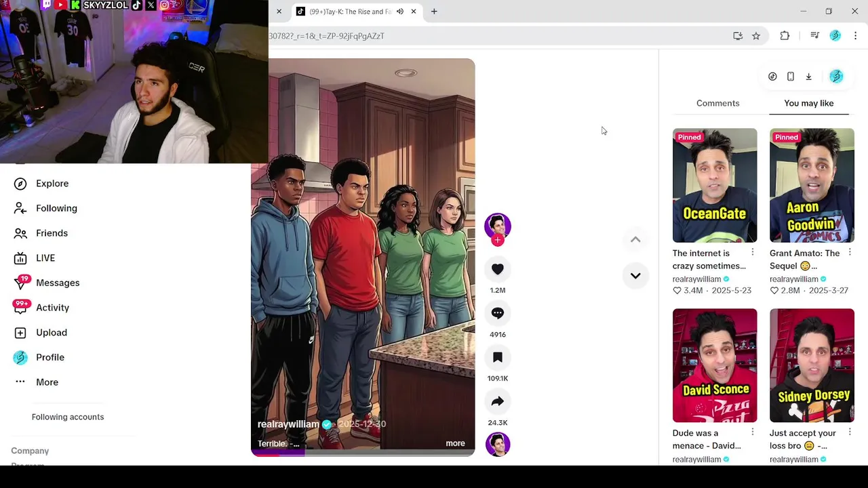This screenshot has width=868, height=488.
Task: Click realraywilliam username on the video
Action: [288, 424]
